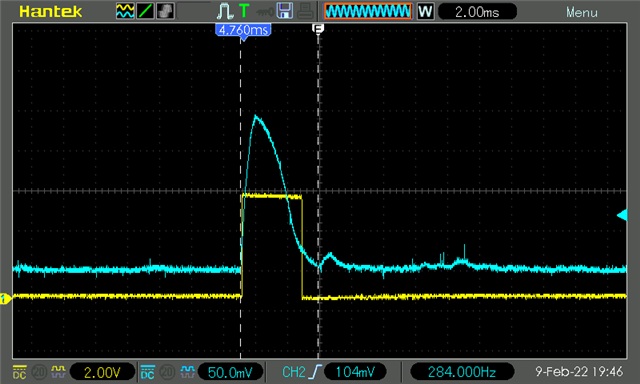This screenshot has width=640, height=384.
Task: Click the cyan trigger level arrow marker
Action: coord(622,215)
